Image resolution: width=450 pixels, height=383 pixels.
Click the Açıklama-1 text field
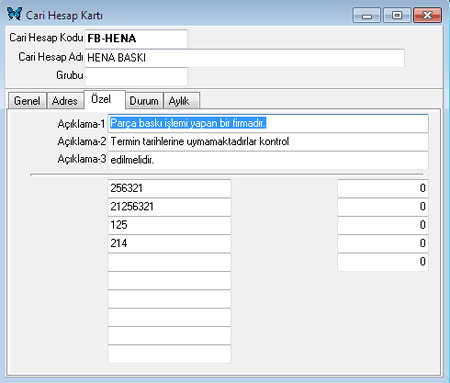coord(268,123)
